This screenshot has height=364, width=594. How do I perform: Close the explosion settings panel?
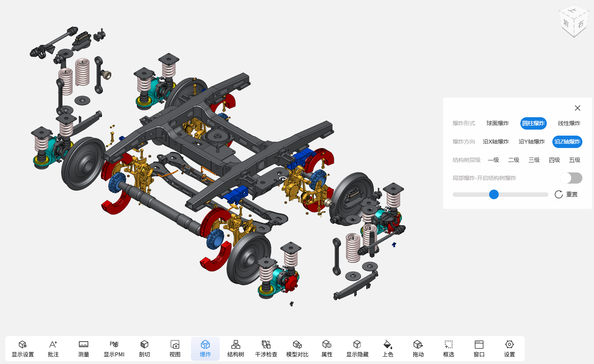click(577, 108)
